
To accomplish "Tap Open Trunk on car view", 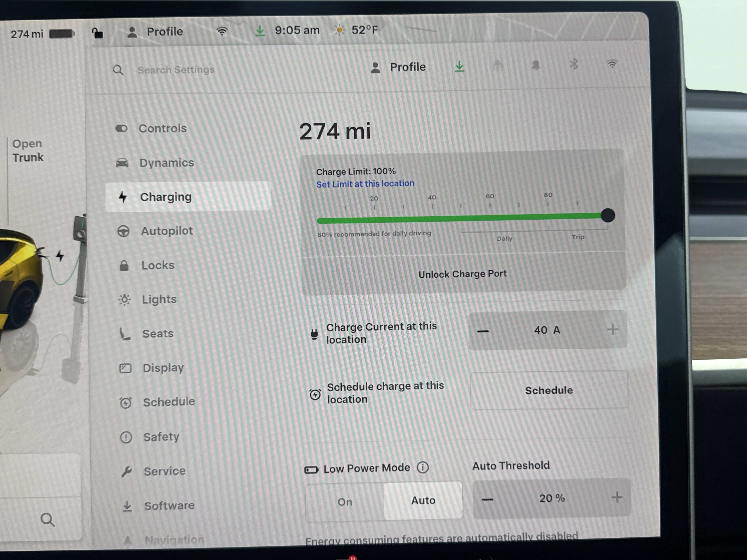I will tap(28, 151).
